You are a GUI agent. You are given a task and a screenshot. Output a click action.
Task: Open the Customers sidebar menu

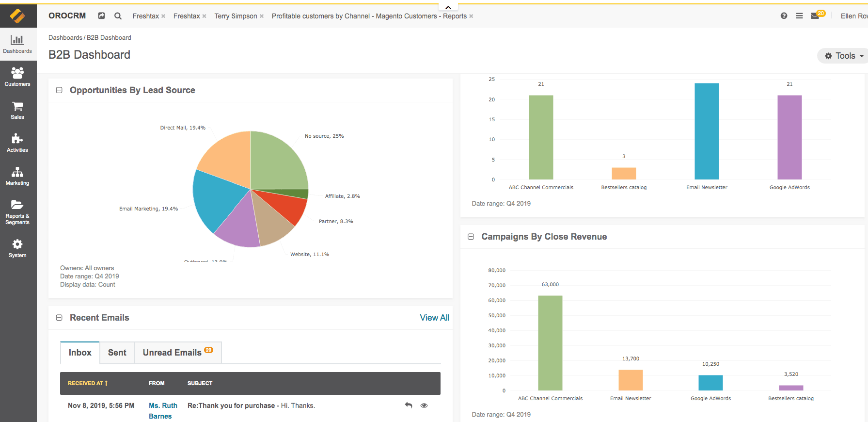pos(17,77)
